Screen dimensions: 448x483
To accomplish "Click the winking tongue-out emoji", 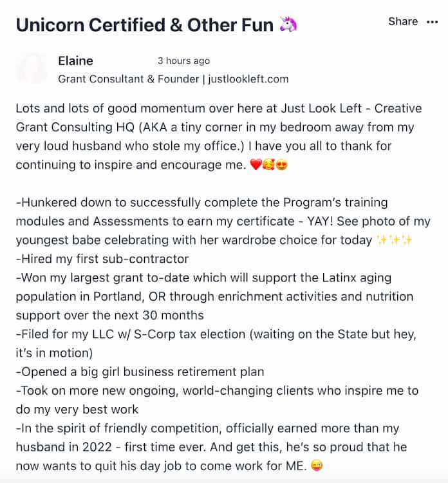I will (x=317, y=466).
